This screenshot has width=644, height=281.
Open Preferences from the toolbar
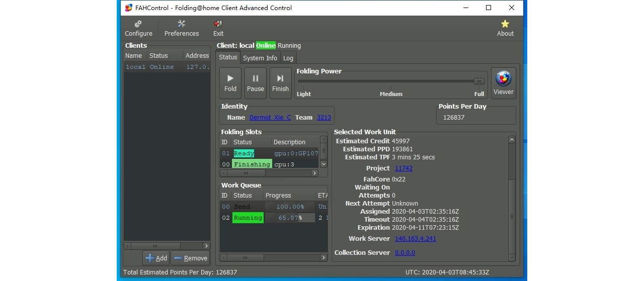182,28
